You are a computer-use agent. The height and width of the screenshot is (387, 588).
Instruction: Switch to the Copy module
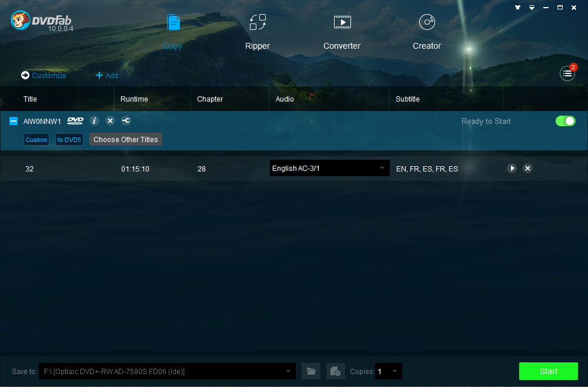coord(172,32)
